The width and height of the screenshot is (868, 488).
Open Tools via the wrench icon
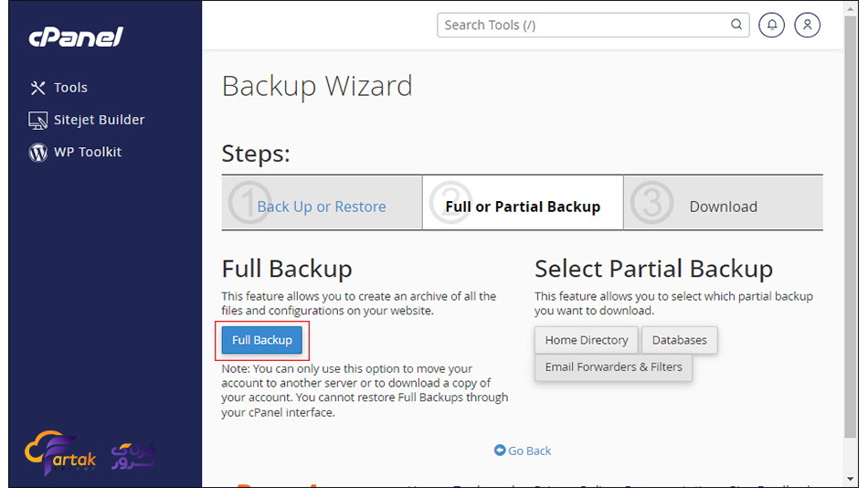coord(37,88)
